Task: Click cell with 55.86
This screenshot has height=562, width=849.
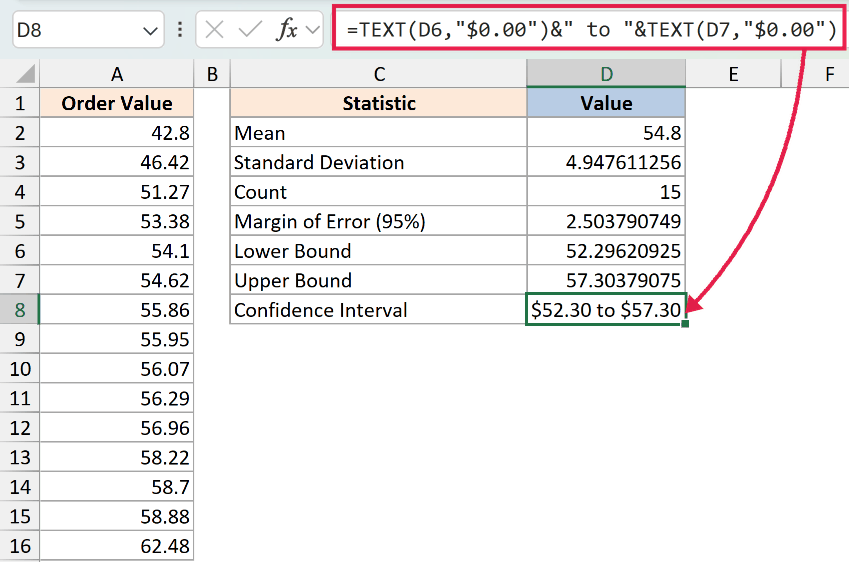Action: point(116,310)
